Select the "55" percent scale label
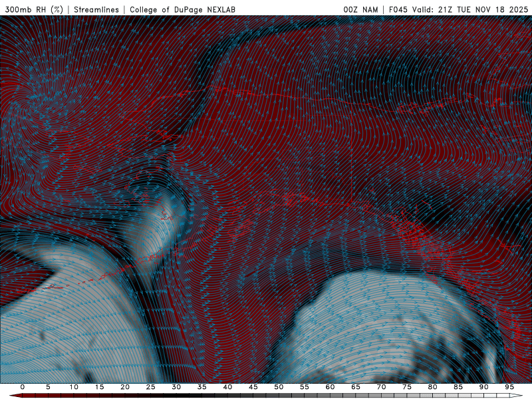 click(305, 387)
